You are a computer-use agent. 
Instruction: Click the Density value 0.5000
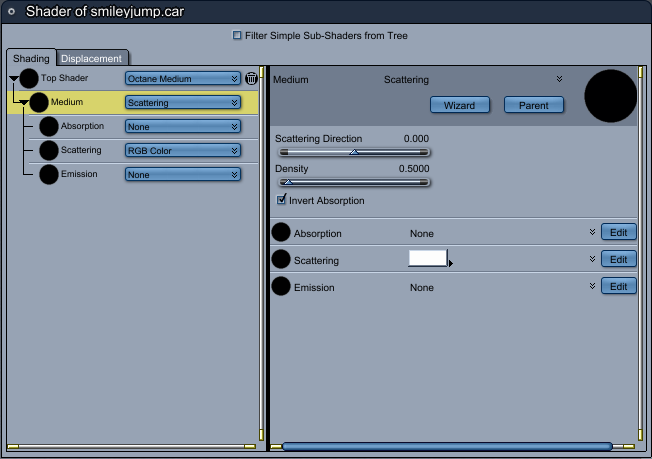(414, 168)
